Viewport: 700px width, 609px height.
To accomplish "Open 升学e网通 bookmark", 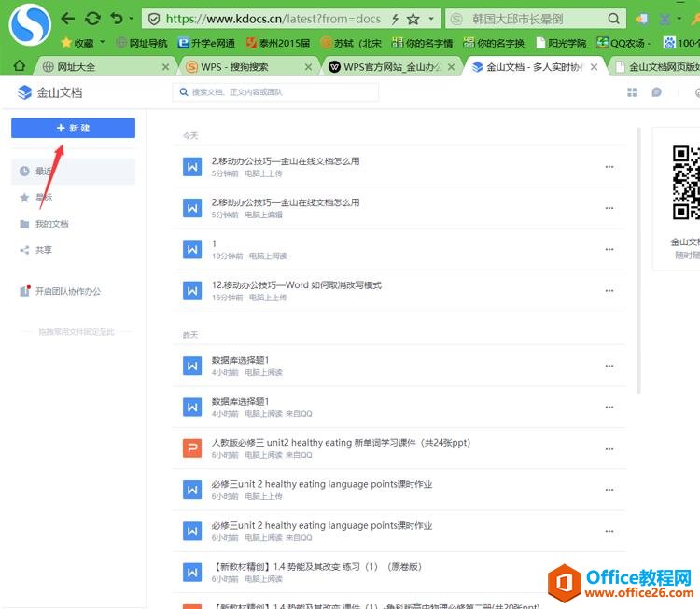I will [206, 43].
